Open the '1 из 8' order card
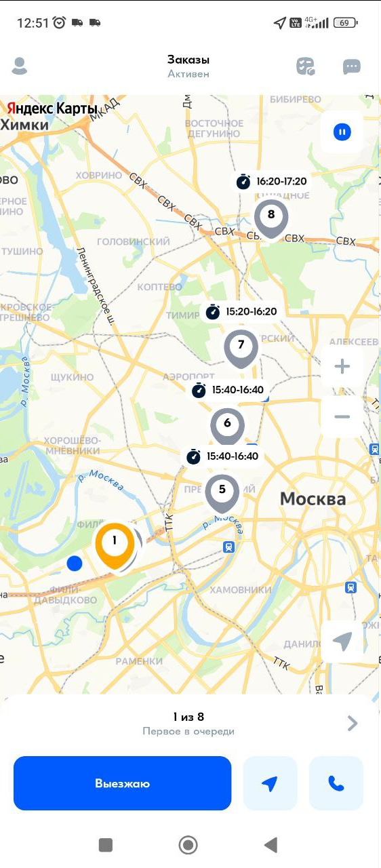This screenshot has height=868, width=381. (x=188, y=723)
